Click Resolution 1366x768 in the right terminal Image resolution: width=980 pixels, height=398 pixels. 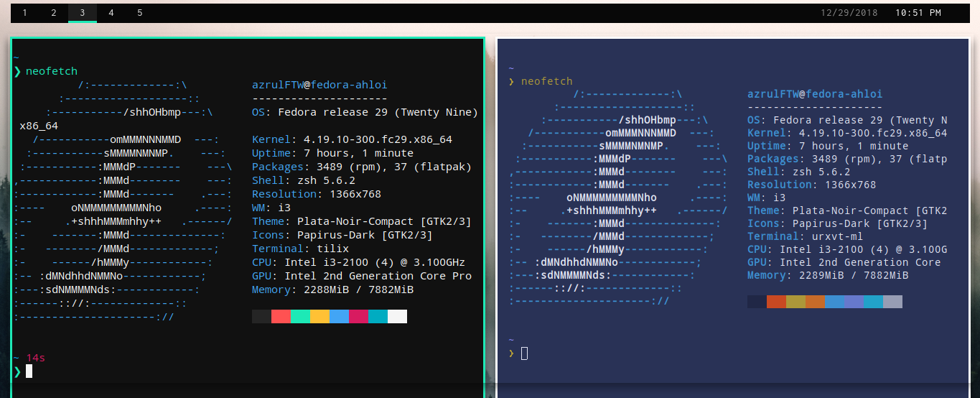tap(812, 185)
